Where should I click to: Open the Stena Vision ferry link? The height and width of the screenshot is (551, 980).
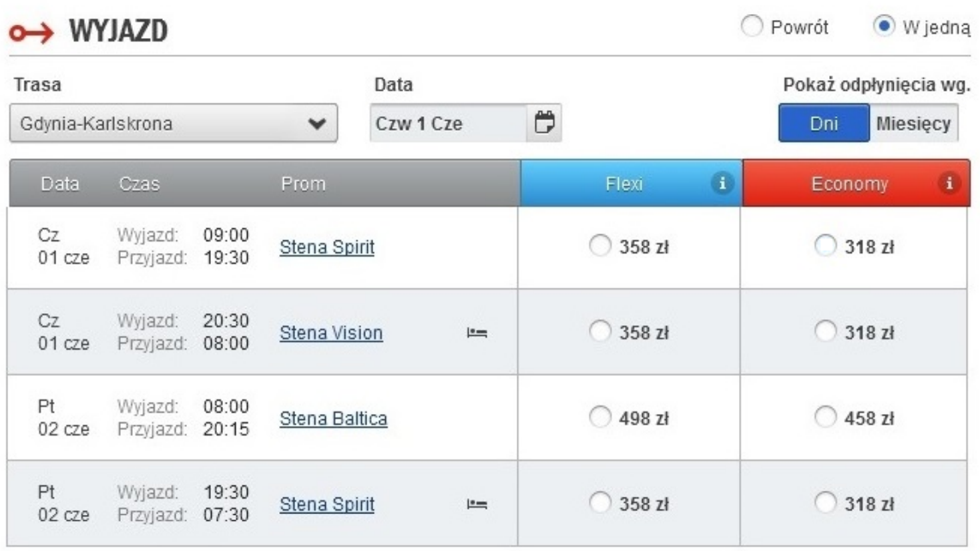tap(331, 333)
